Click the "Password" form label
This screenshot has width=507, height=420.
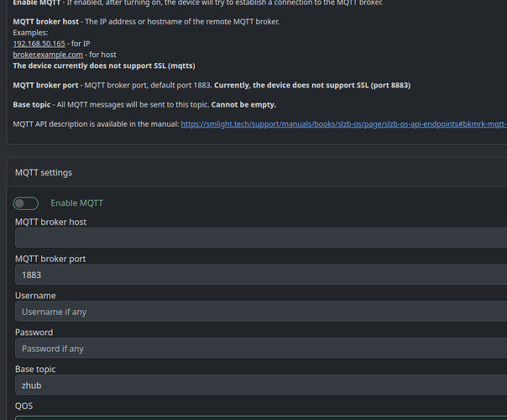(34, 333)
